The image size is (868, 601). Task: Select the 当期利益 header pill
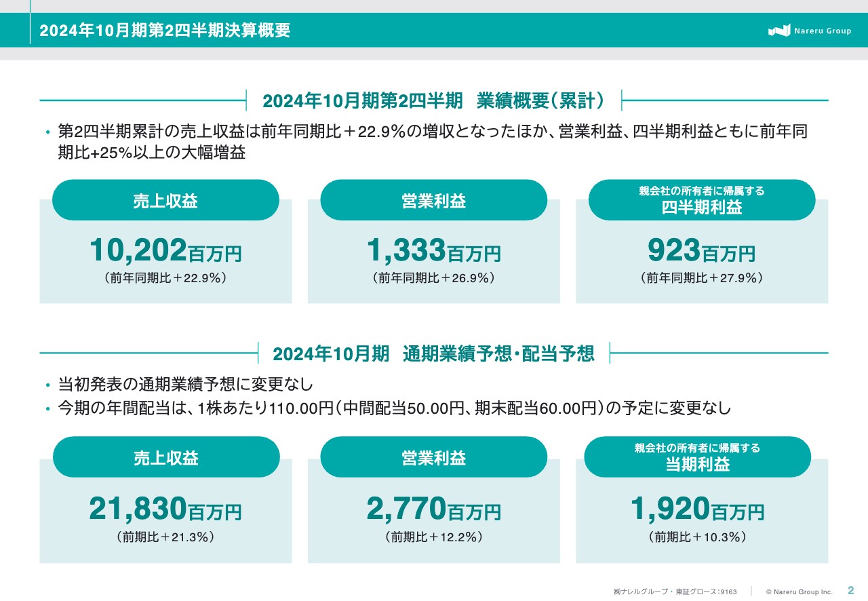point(697,458)
